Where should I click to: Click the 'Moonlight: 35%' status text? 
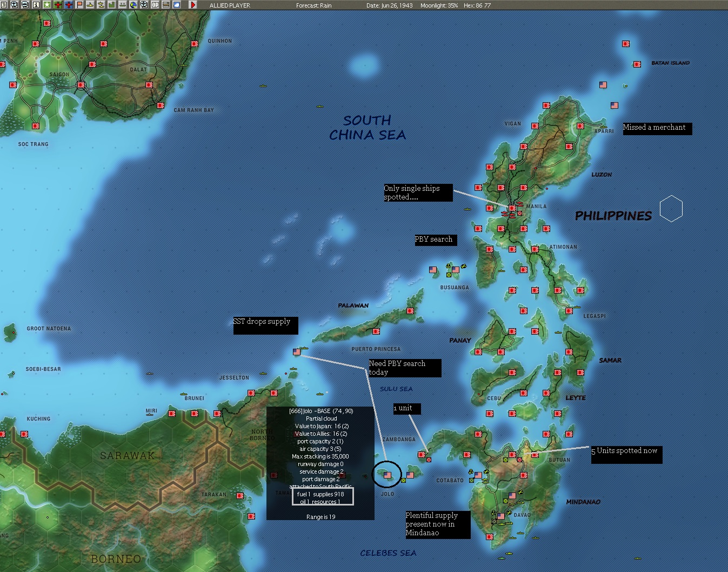tap(439, 5)
